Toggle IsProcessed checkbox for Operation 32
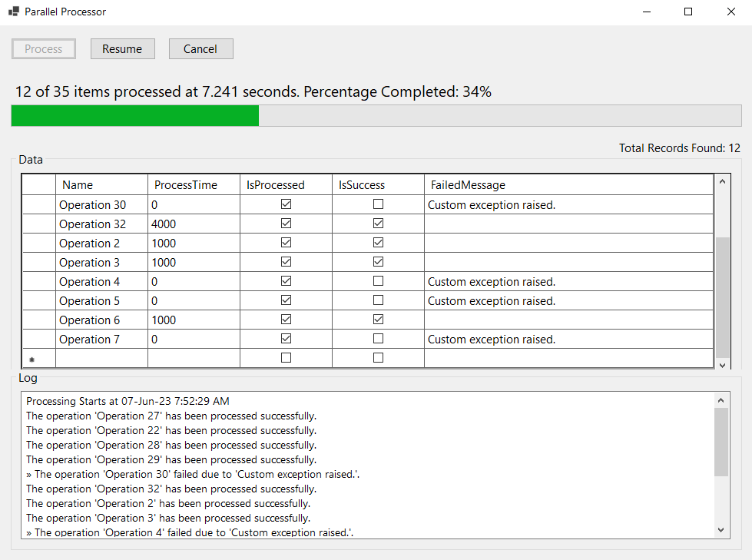 point(286,224)
